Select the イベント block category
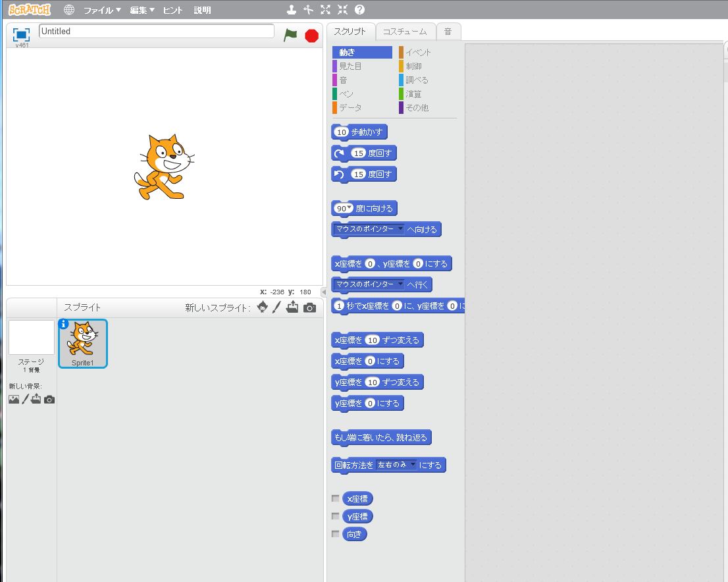The image size is (728, 582). pyautogui.click(x=418, y=52)
